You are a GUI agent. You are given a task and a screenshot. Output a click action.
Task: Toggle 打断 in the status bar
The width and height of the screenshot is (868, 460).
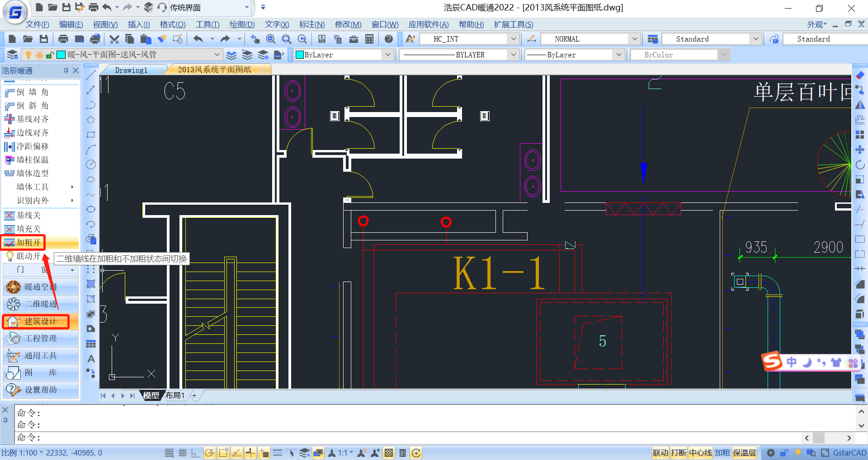(x=678, y=453)
